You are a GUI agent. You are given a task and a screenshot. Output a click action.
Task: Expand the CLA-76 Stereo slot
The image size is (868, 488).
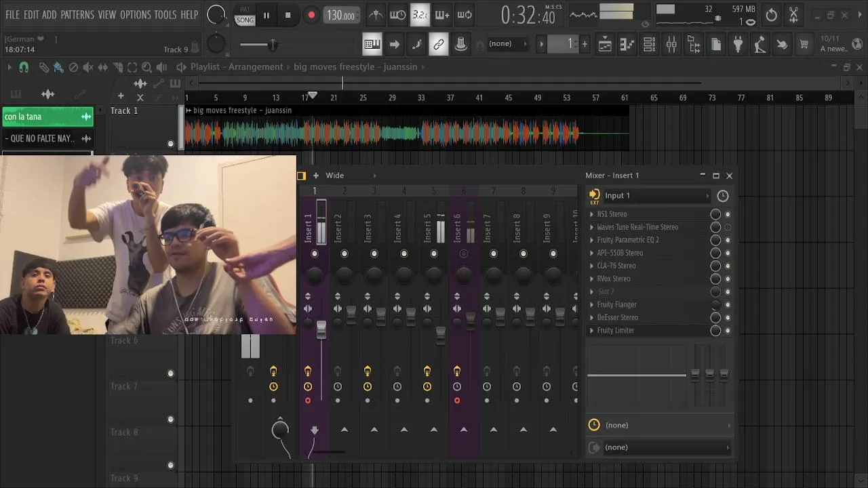click(x=591, y=266)
